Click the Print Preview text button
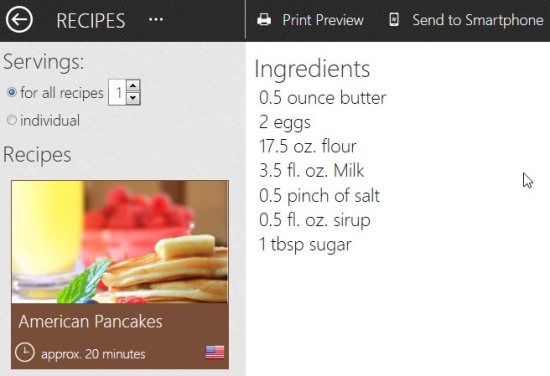 point(323,20)
